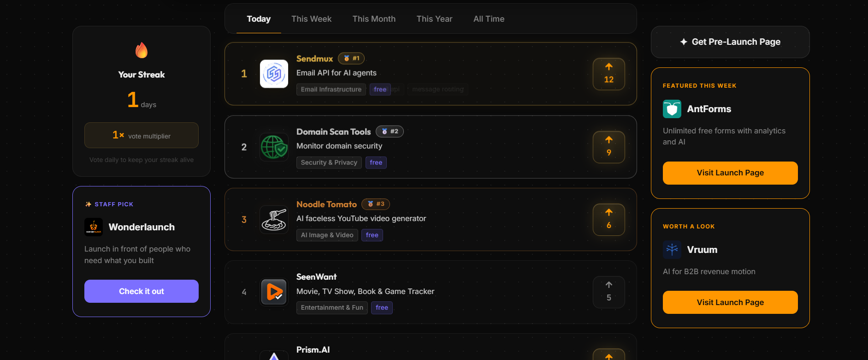Click the Vruum logo icon
The height and width of the screenshot is (360, 868).
coord(672,250)
